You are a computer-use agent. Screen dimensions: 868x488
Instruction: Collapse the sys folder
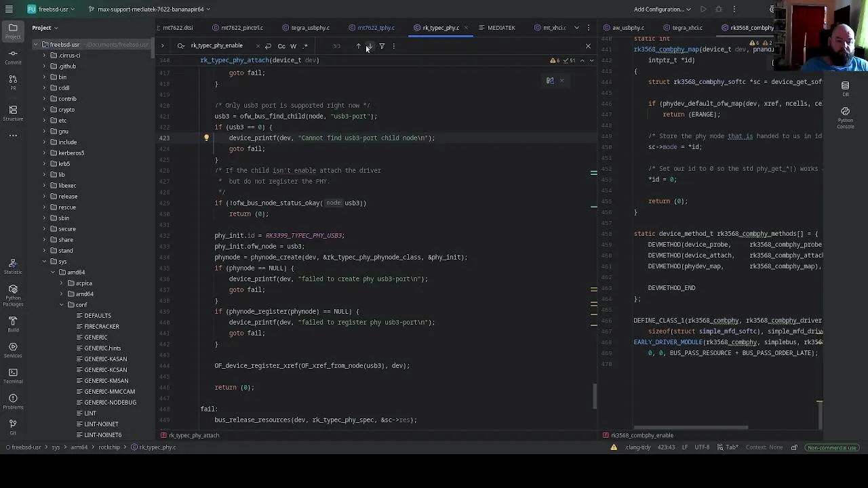[x=44, y=262]
